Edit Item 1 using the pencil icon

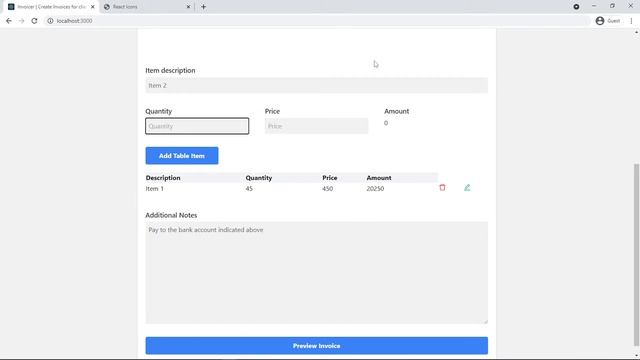467,188
